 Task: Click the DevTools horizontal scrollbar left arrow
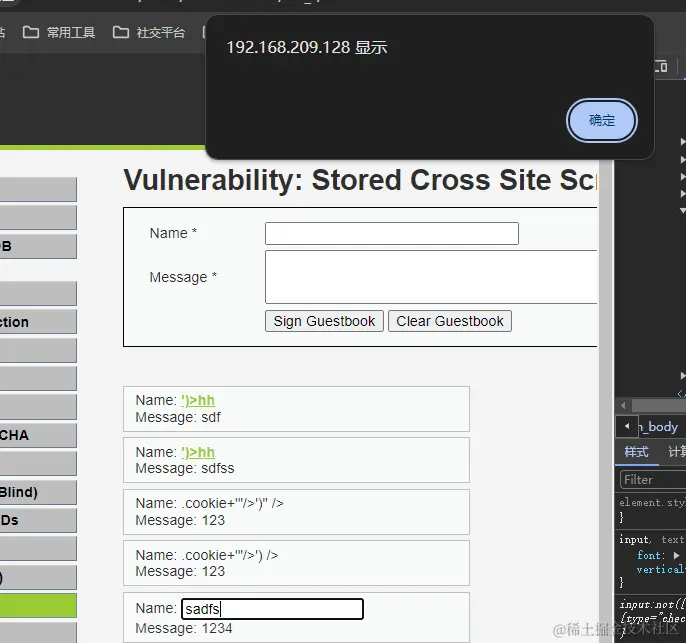click(x=623, y=405)
